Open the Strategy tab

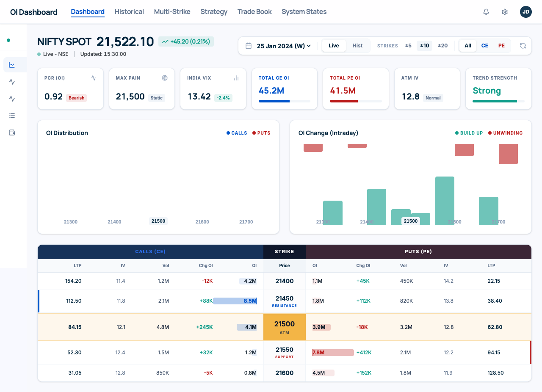tap(214, 12)
